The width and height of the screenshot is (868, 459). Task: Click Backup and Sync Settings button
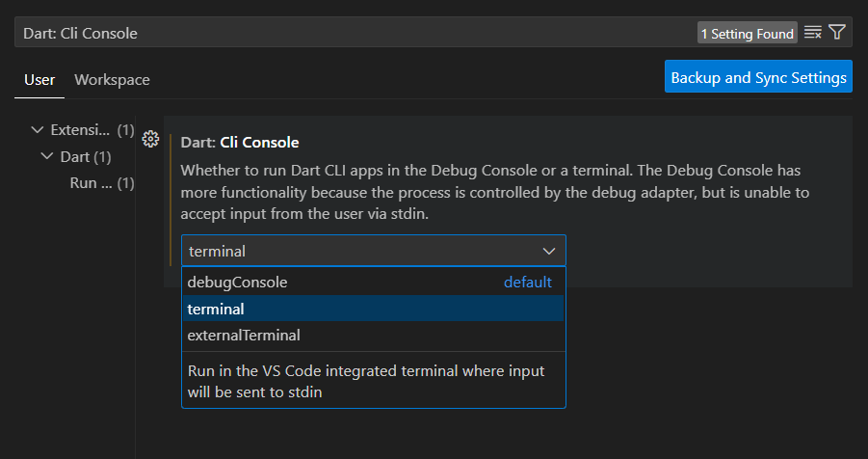click(758, 76)
